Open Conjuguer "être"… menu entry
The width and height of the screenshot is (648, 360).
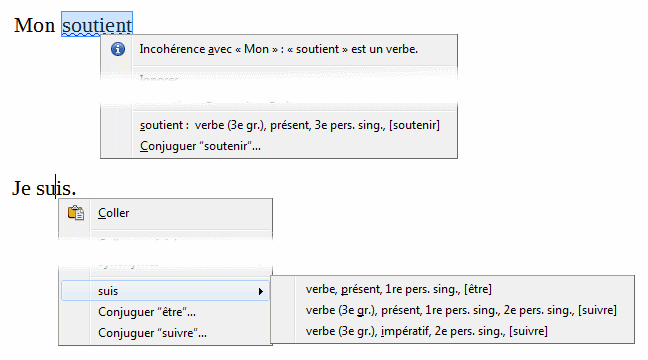[x=147, y=312]
